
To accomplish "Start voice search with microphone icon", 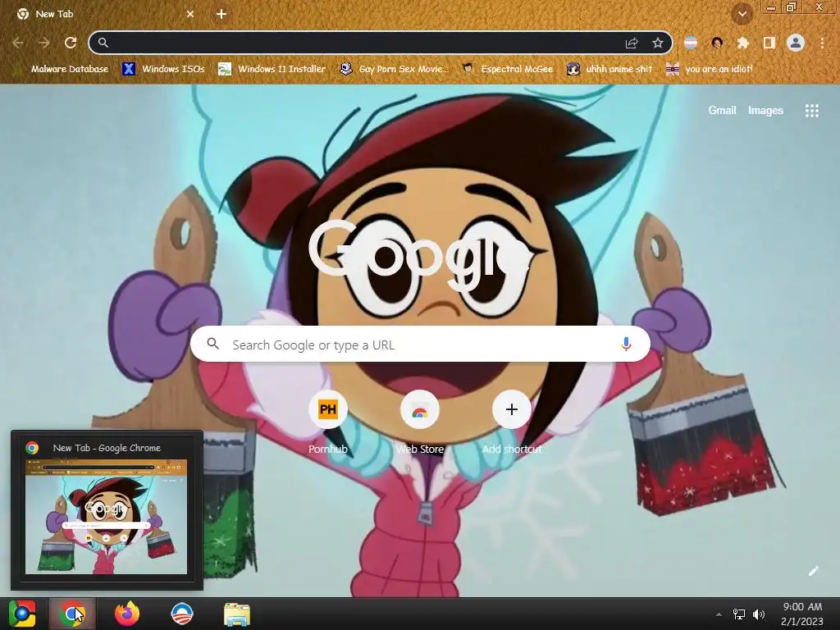I will coord(626,344).
